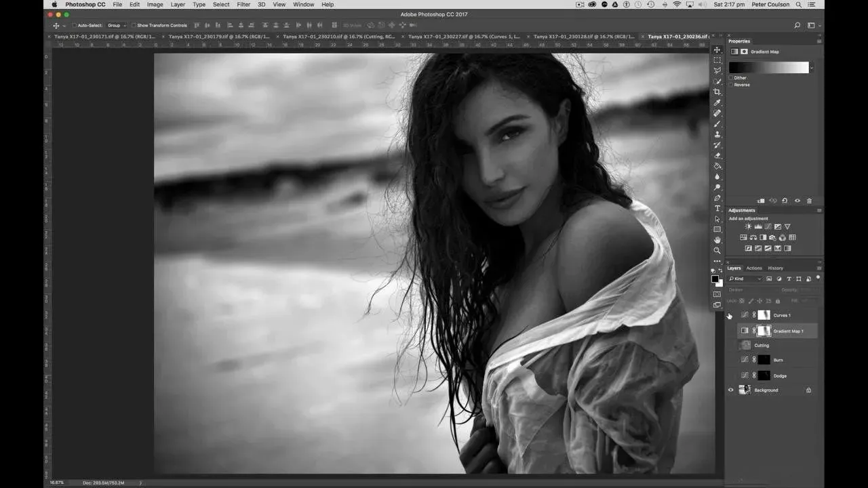The width and height of the screenshot is (868, 488).
Task: Delete adjustment layer trash icon in Properties
Action: 809,201
